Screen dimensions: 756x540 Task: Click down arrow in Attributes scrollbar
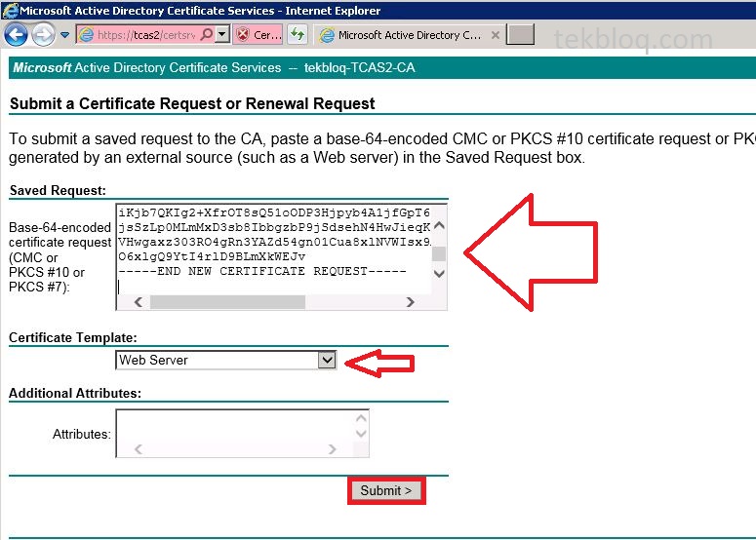click(x=361, y=434)
